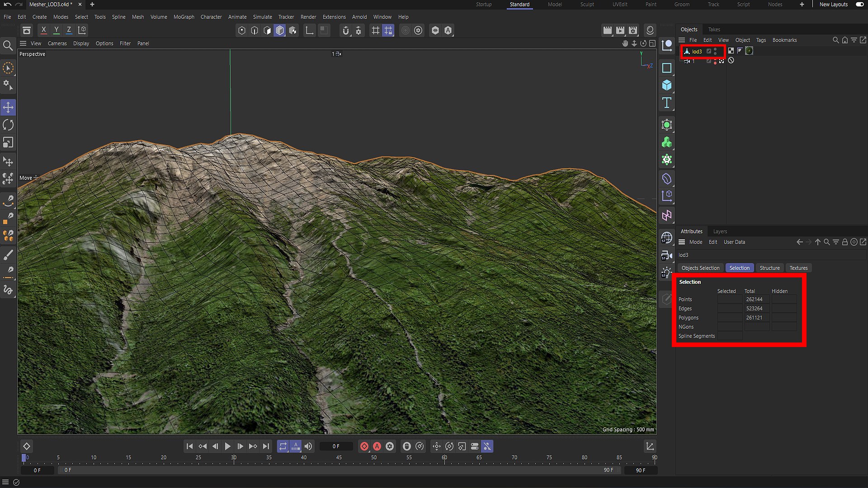This screenshot has width=868, height=488.
Task: Play the animation forward
Action: pos(228,446)
